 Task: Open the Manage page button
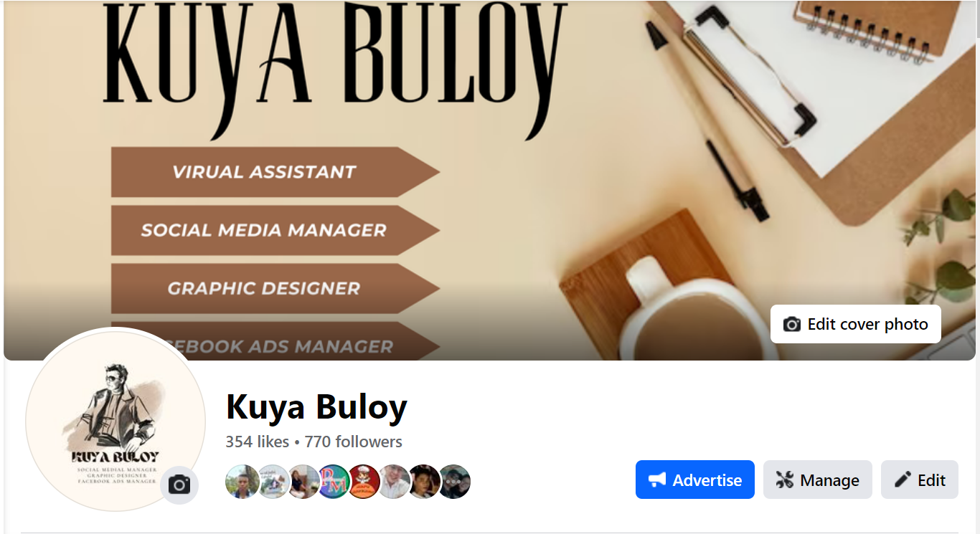(x=818, y=480)
